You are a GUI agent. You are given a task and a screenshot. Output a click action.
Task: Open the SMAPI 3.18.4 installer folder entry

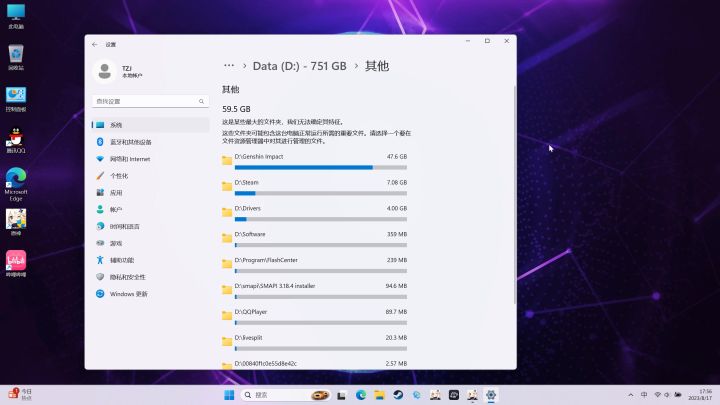pos(315,291)
